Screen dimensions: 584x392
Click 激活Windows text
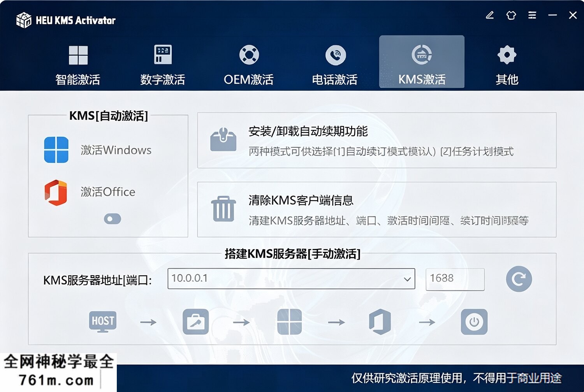[x=116, y=150]
